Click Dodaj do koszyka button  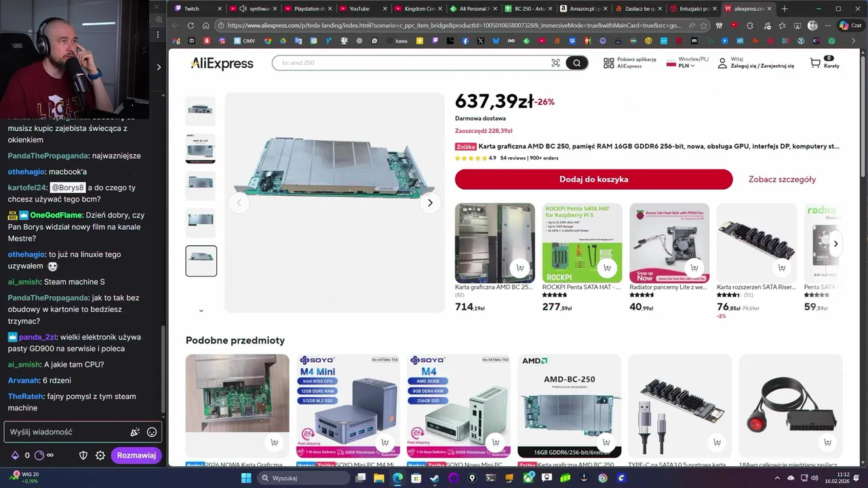click(593, 180)
